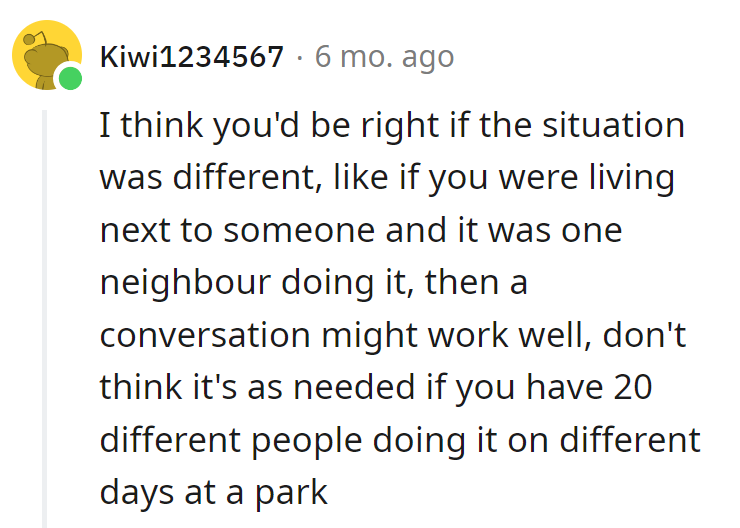Click the Snoo antenna on the avatar
Viewport: 740px width, 528px height.
35,37
